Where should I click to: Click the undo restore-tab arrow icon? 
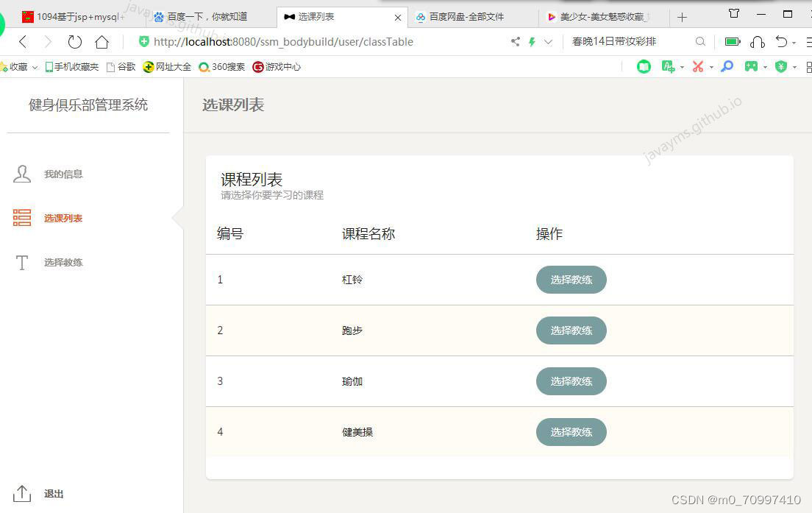(781, 41)
